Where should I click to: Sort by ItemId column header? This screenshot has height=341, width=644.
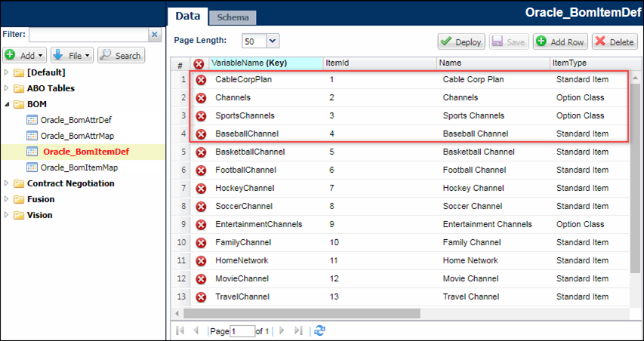click(x=380, y=63)
